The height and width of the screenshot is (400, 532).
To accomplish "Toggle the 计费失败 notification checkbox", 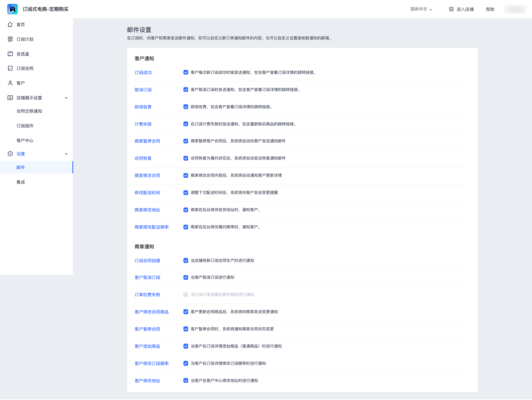I will [x=186, y=124].
